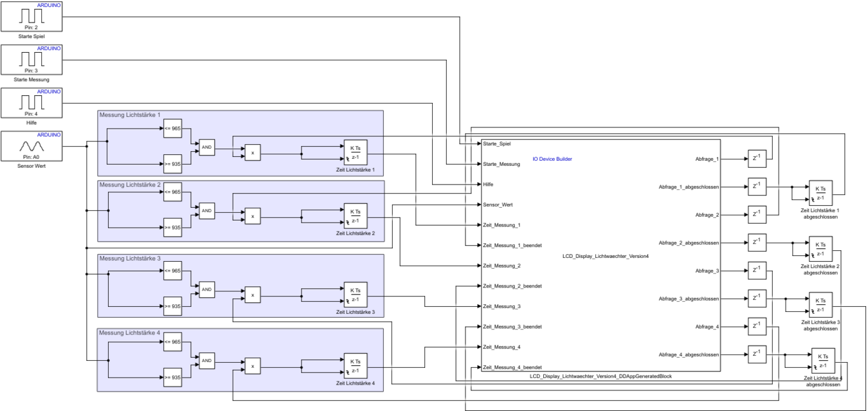This screenshot has height=411, width=868.
Task: Click the delay block after Abfrage_2_abgeschlossen
Action: point(757,242)
